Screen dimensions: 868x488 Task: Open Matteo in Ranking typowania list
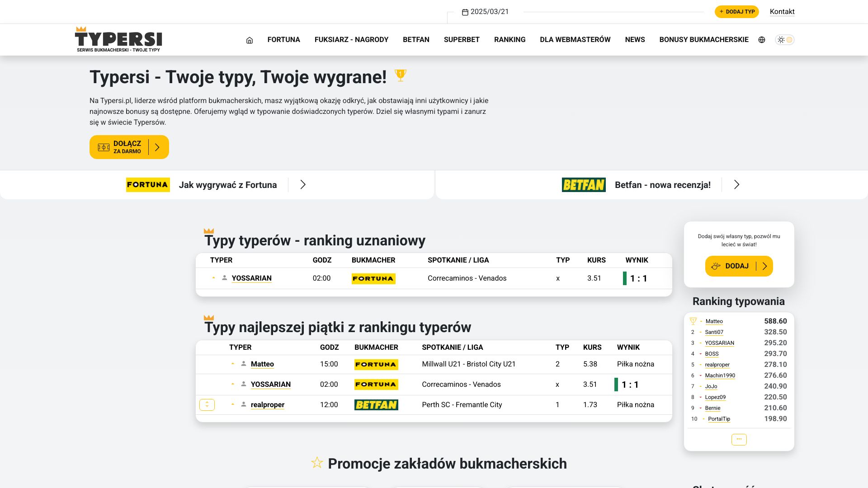(714, 321)
